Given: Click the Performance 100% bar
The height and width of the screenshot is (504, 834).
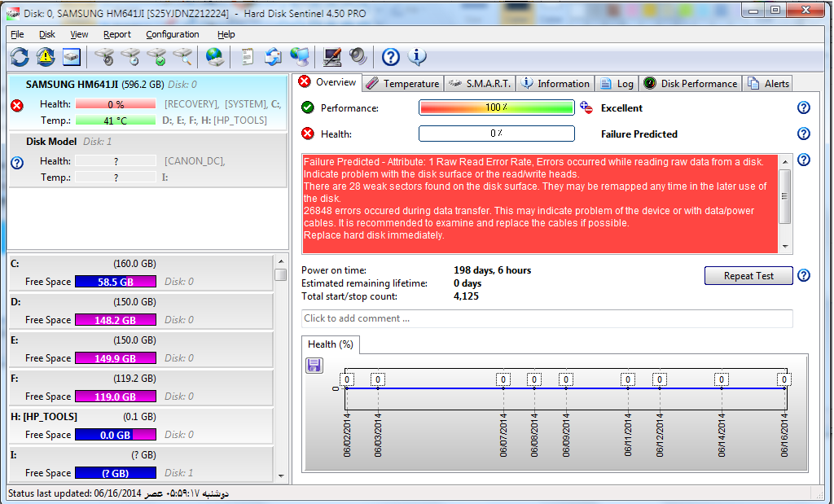Looking at the screenshot, I should [496, 107].
